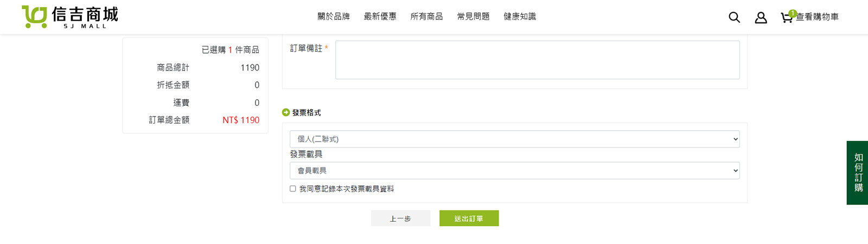
Task: Expand the 個人(二聯式) invoice format dropdown
Action: click(514, 139)
